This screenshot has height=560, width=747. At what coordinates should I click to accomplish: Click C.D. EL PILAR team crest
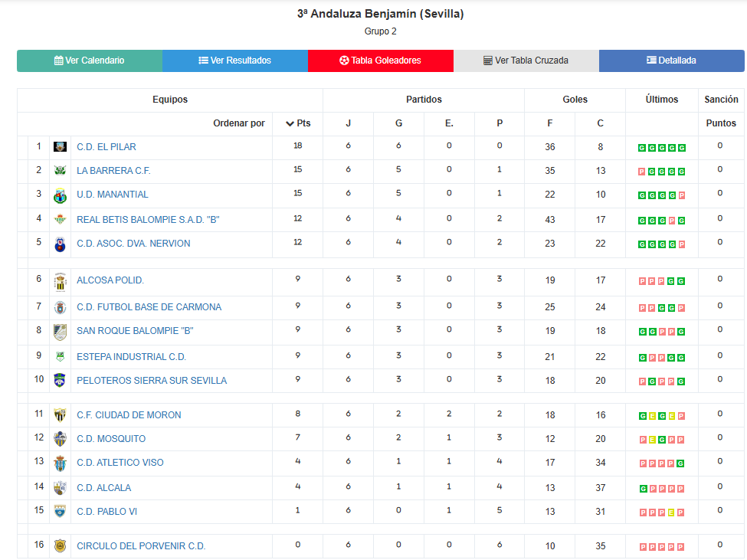[x=60, y=147]
